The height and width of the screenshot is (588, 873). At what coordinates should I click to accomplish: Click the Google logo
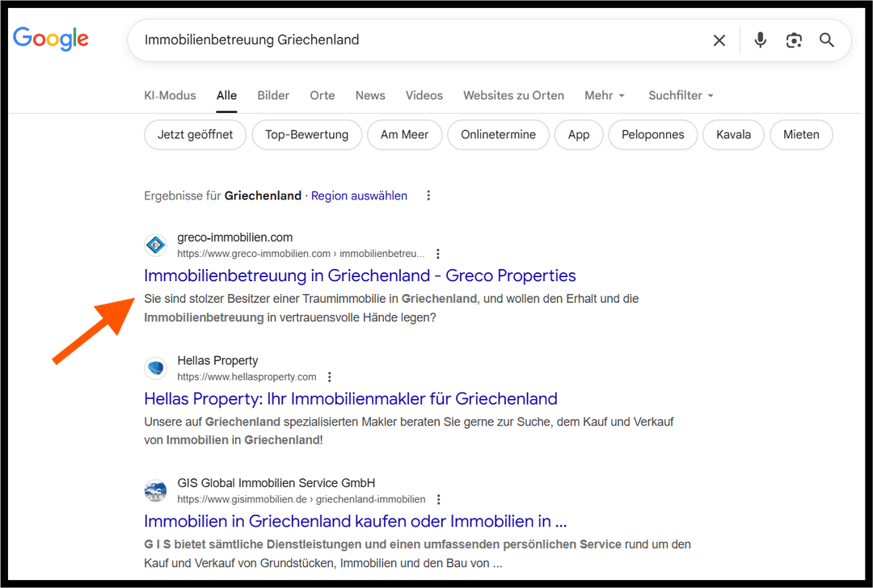pos(50,39)
